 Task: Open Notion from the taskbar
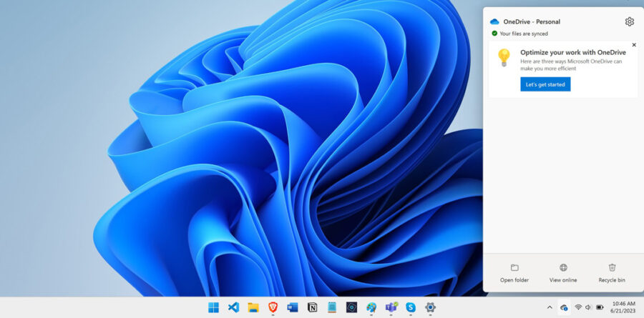coord(312,307)
